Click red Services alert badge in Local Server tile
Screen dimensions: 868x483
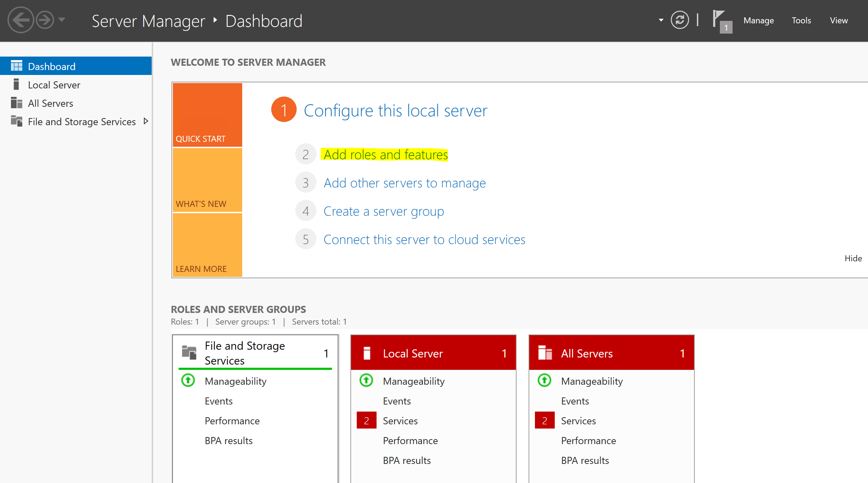pos(366,420)
